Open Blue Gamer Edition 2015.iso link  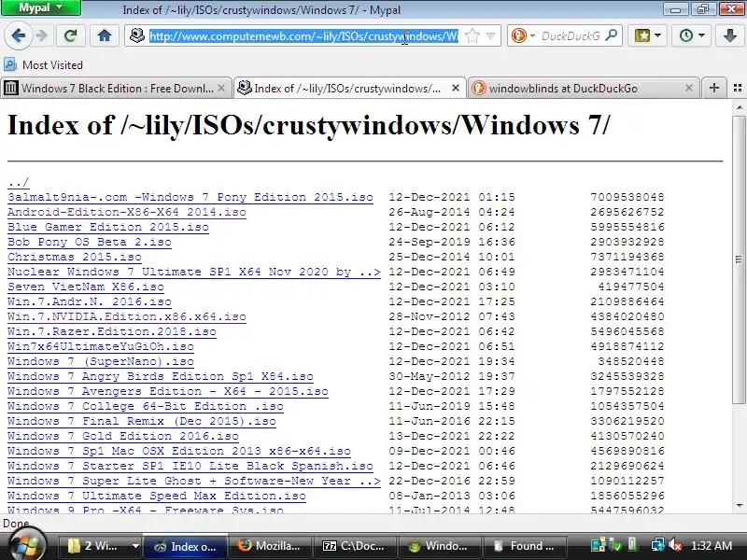click(108, 227)
